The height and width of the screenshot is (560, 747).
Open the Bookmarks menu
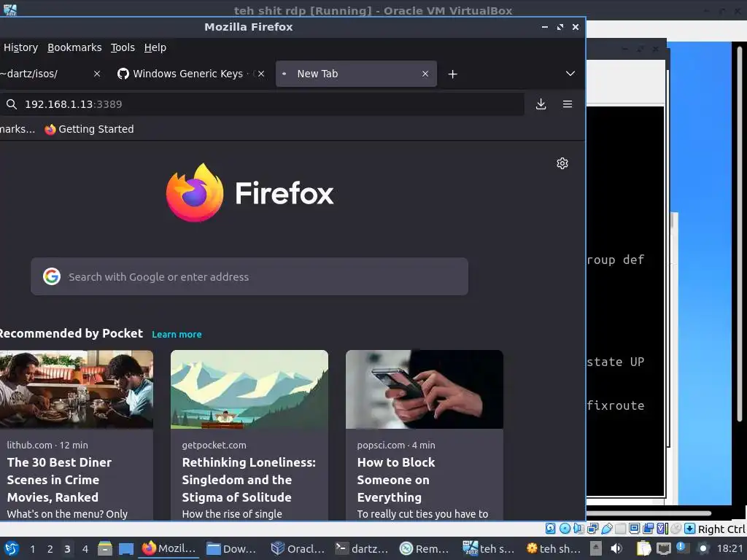coord(74,47)
